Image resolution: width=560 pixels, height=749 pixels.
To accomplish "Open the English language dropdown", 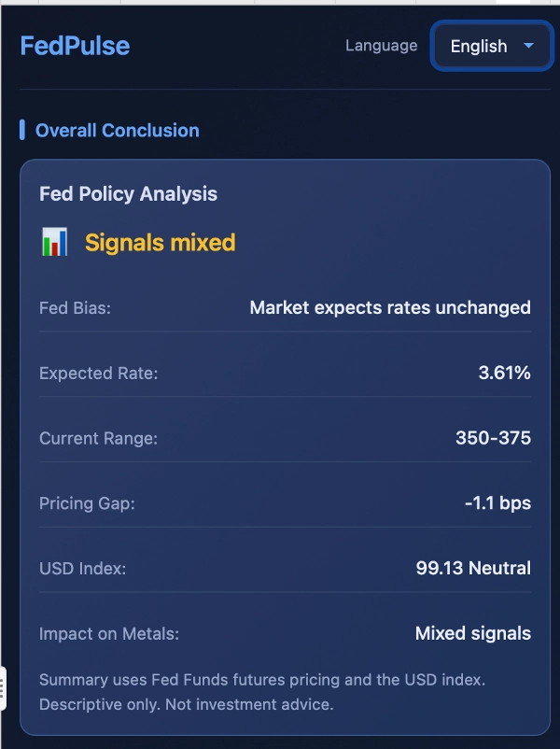I will [x=492, y=46].
